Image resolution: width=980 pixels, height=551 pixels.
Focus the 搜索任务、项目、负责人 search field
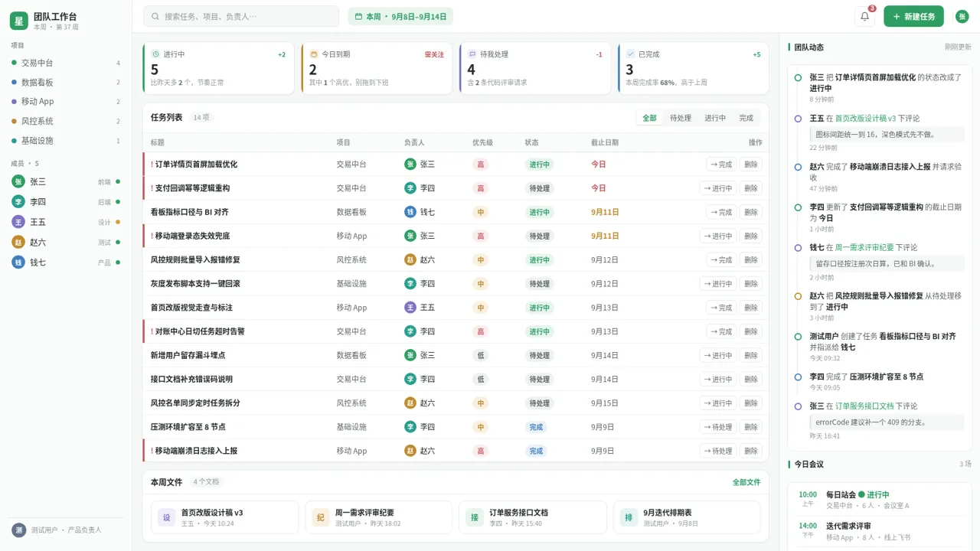click(241, 16)
